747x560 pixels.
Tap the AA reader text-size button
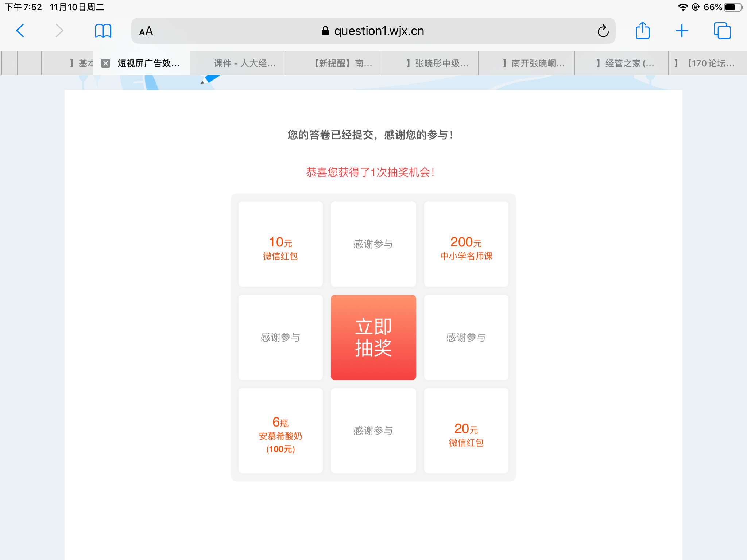coord(146,31)
